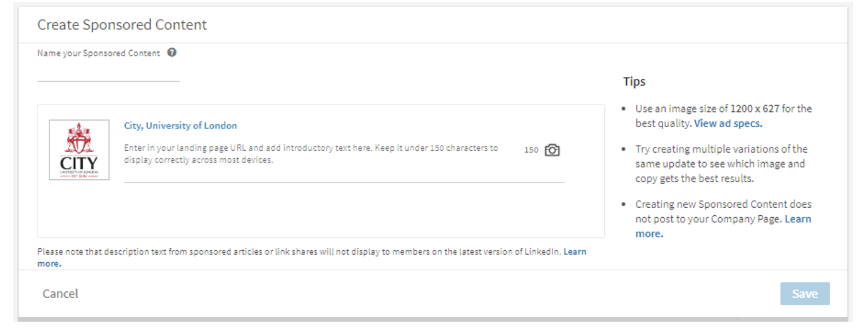Viewport: 868px width, 328px height.
Task: Open the help tooltip beside Name your Sponsored Content
Action: click(x=172, y=53)
